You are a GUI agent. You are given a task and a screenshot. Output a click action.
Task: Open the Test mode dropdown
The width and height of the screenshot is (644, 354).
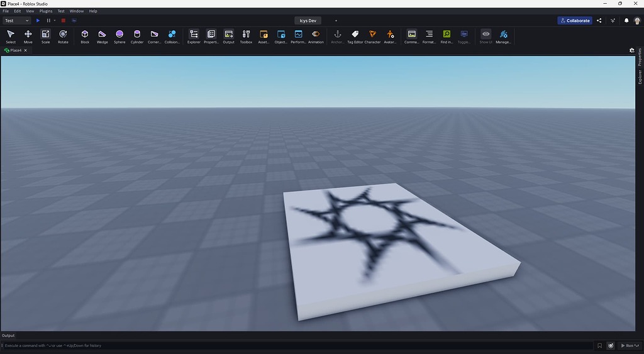17,21
